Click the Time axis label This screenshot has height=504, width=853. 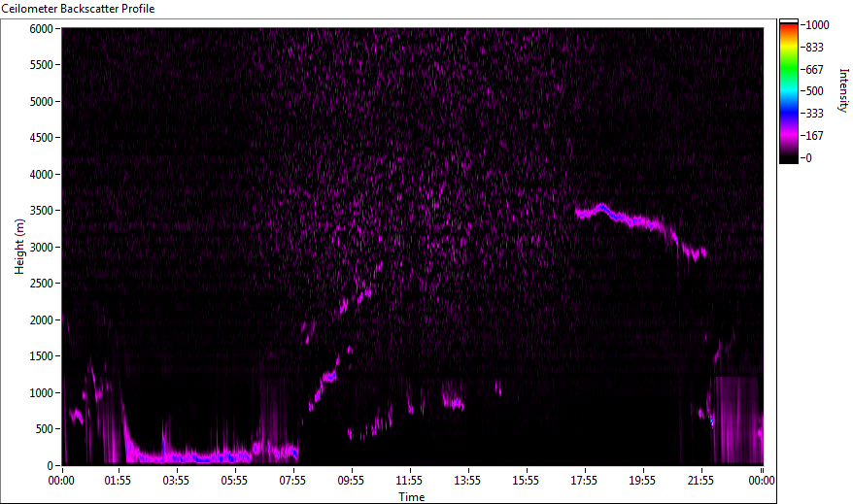412,497
